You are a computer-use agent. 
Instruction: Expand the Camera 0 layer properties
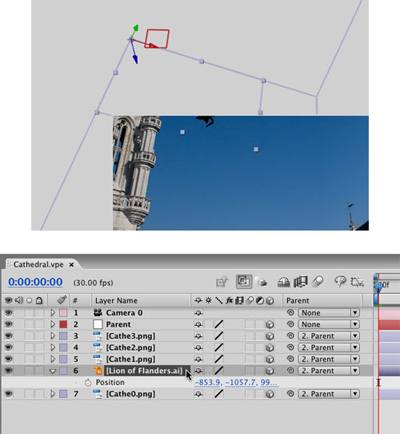coord(53,313)
